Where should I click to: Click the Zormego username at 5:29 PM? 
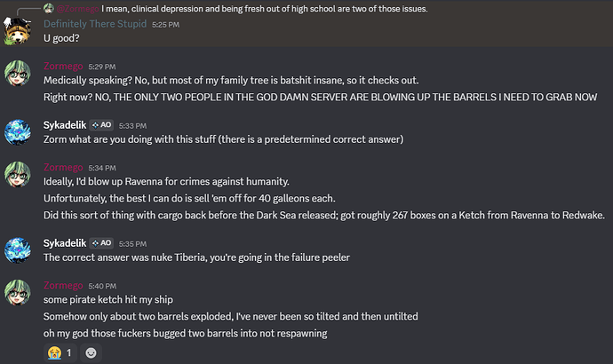[x=64, y=66]
